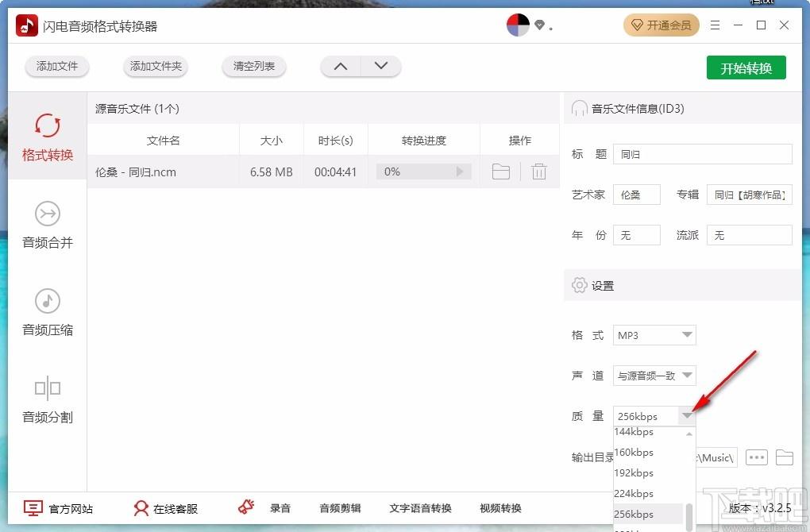Open the output directory folder icon
This screenshot has height=532, width=810.
point(784,457)
